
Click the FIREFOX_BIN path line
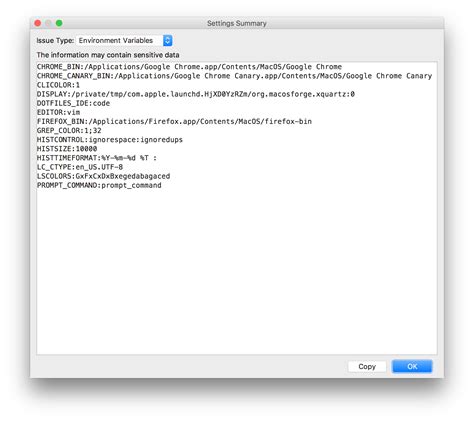coord(174,122)
